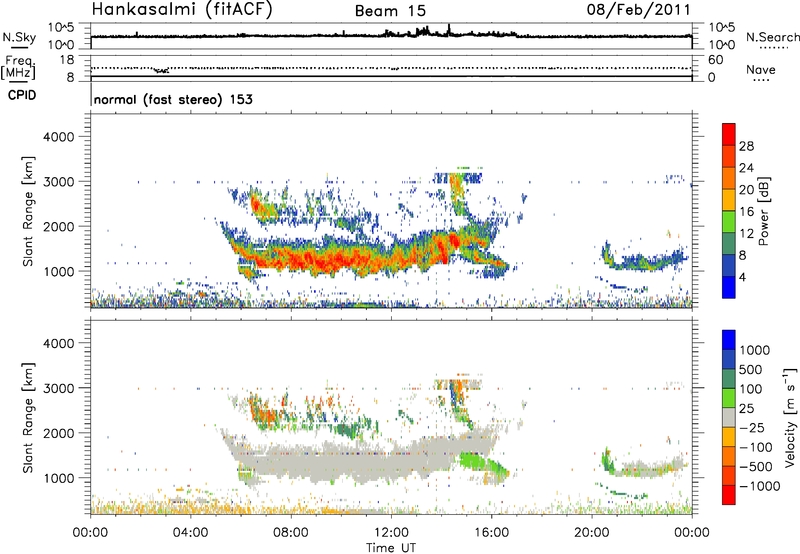This screenshot has width=800, height=554.
Task: Click the '04:00' time axis label
Action: coord(191,533)
